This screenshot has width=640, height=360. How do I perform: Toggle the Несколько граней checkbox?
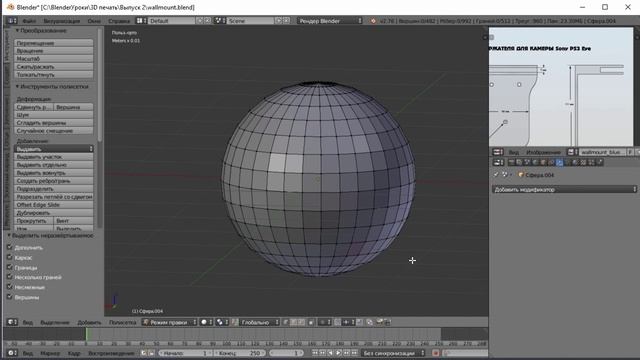[9, 277]
